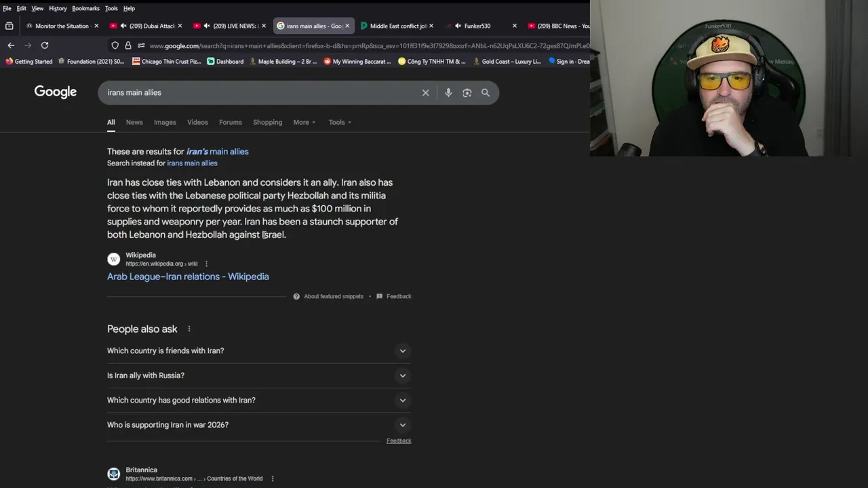This screenshot has width=868, height=488.
Task: Select the News search filter
Action: pyautogui.click(x=134, y=122)
